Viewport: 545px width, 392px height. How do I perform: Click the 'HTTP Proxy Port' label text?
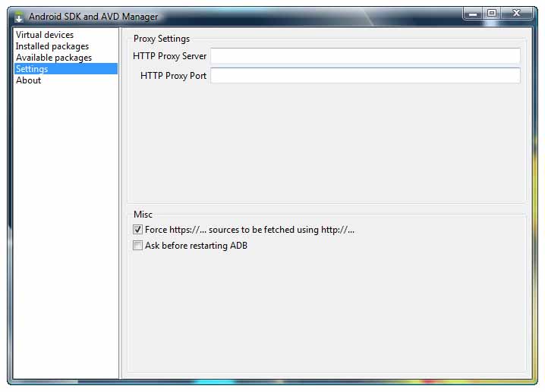click(x=173, y=76)
